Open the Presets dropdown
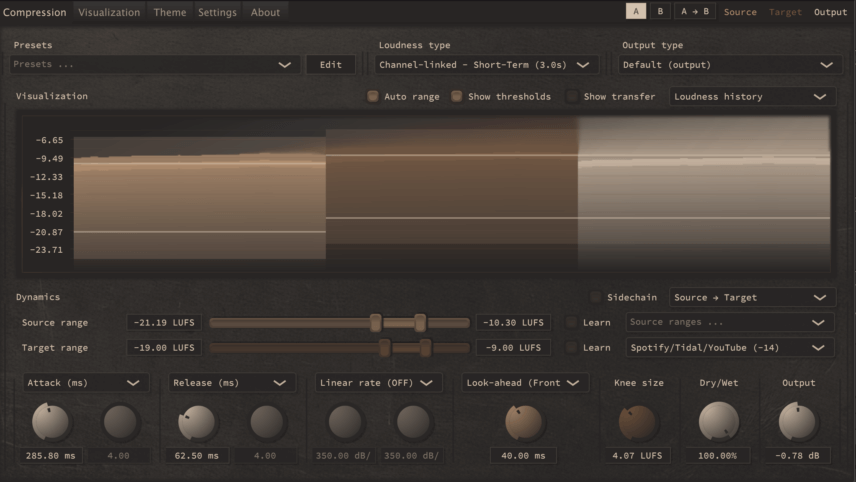Image resolution: width=856 pixels, height=482 pixels. [155, 64]
